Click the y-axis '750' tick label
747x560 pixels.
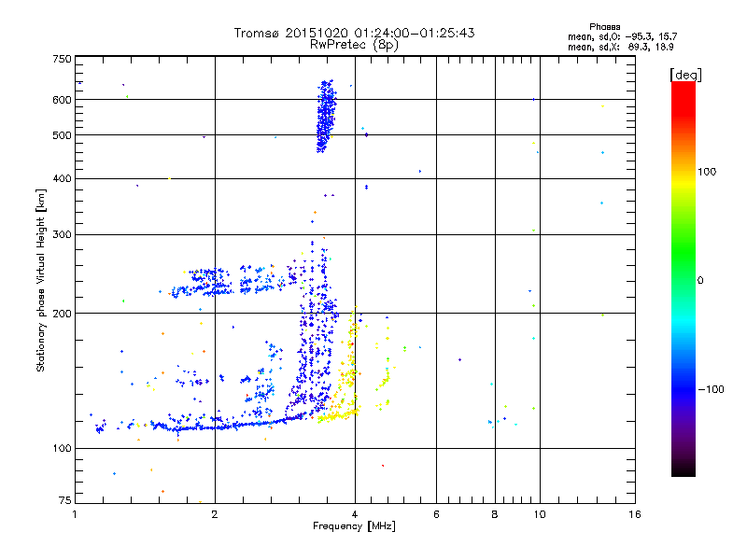62,59
